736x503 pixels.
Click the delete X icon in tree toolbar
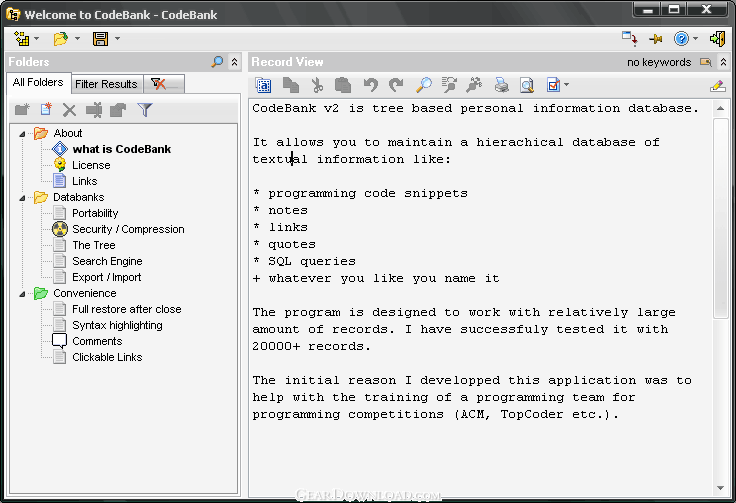(x=69, y=110)
